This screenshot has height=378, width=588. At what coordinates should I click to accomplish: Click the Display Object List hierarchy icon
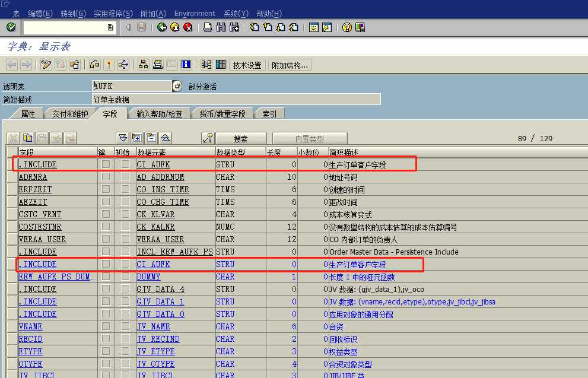pyautogui.click(x=143, y=65)
